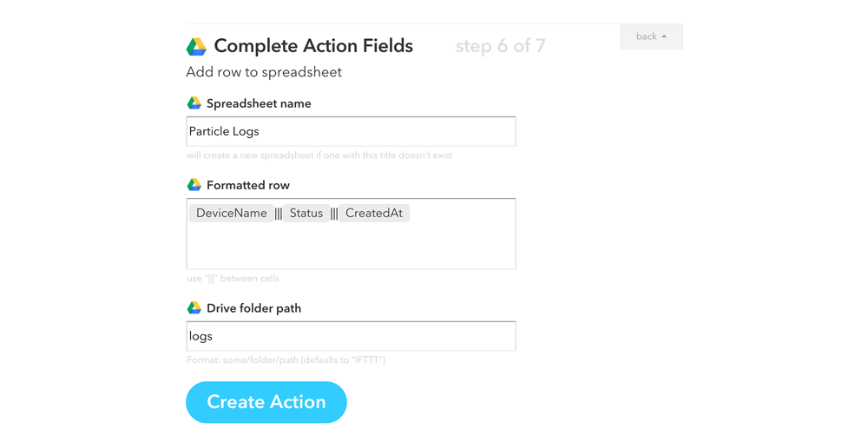
Task: Click empty space in the Formatted row box
Action: tap(351, 247)
